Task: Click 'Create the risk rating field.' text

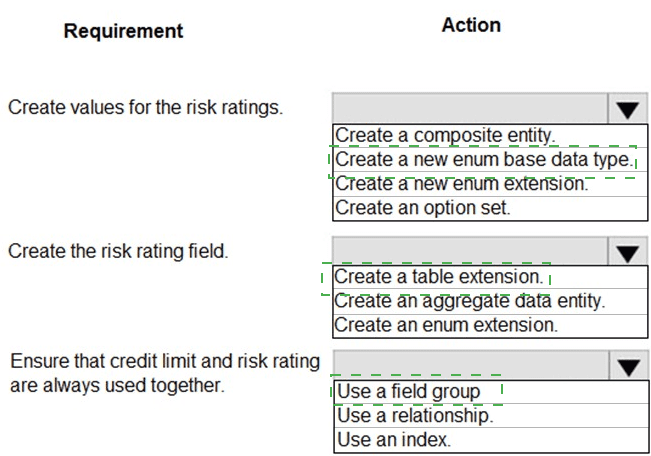Action: pos(118,251)
